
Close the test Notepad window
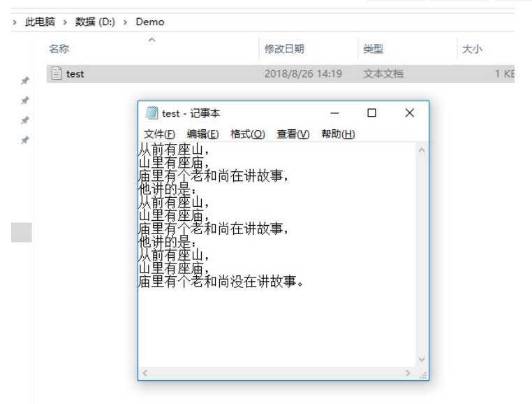click(410, 113)
